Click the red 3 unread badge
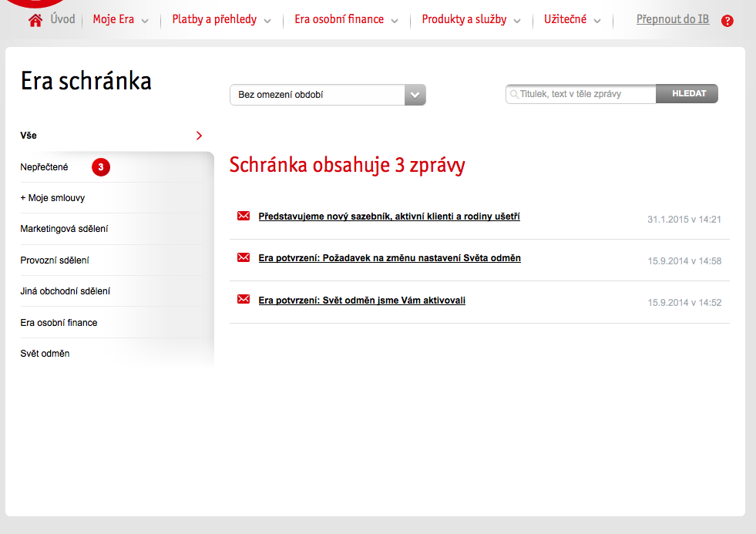The image size is (756, 534). [x=101, y=166]
